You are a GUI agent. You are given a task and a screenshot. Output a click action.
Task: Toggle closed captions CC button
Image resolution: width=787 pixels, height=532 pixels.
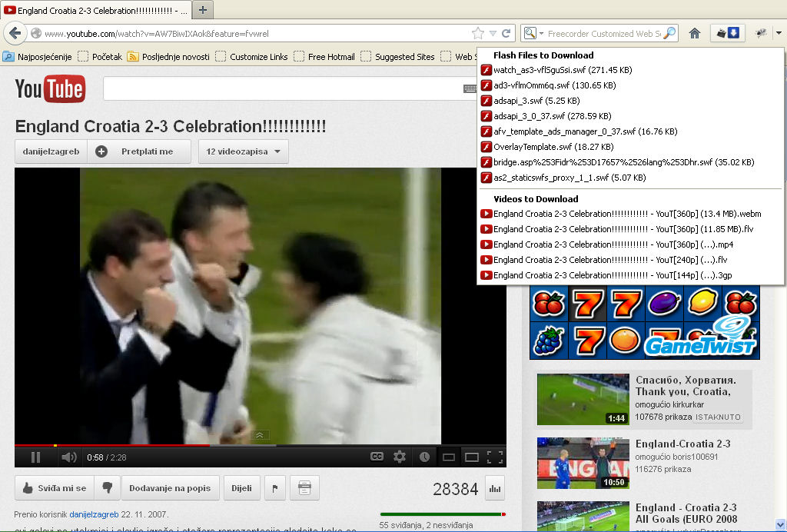(x=377, y=457)
